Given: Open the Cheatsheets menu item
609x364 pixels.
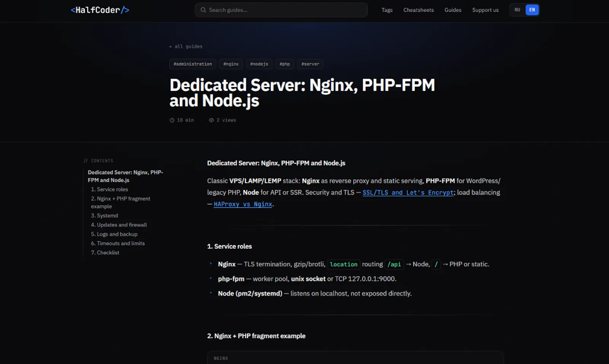Looking at the screenshot, I should 418,10.
